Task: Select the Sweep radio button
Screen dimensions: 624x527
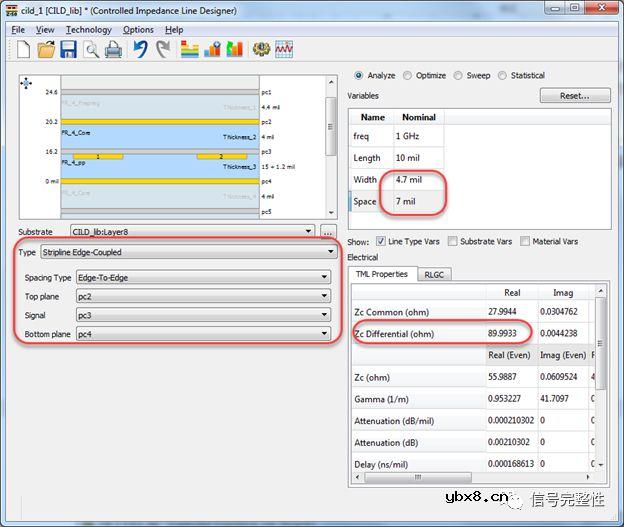Action: pos(458,76)
